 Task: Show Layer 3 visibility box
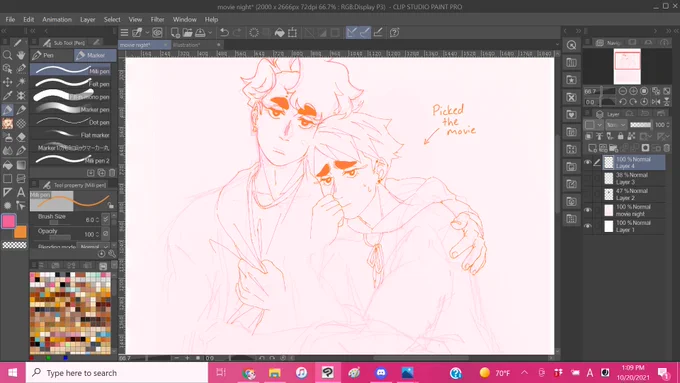(x=588, y=179)
